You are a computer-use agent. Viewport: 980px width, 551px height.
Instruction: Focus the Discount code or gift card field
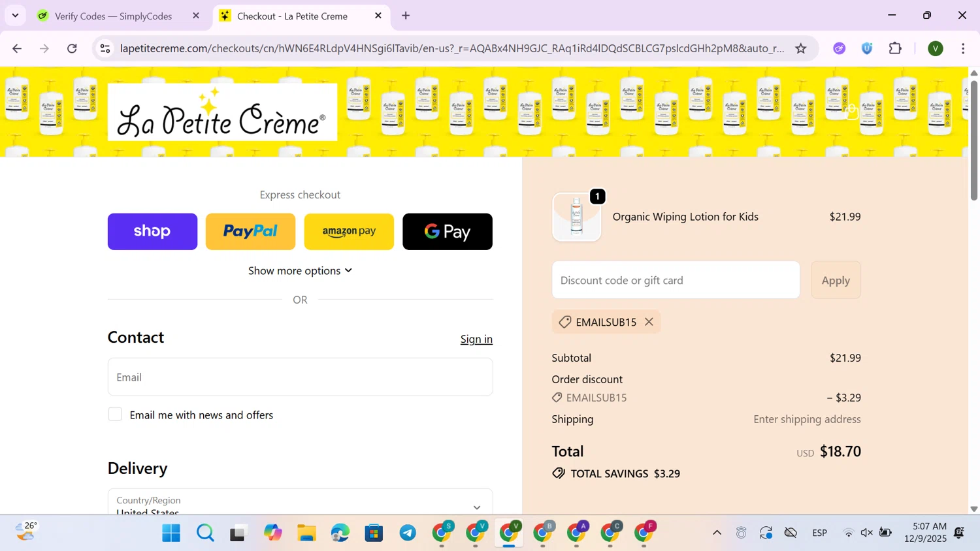tap(676, 280)
